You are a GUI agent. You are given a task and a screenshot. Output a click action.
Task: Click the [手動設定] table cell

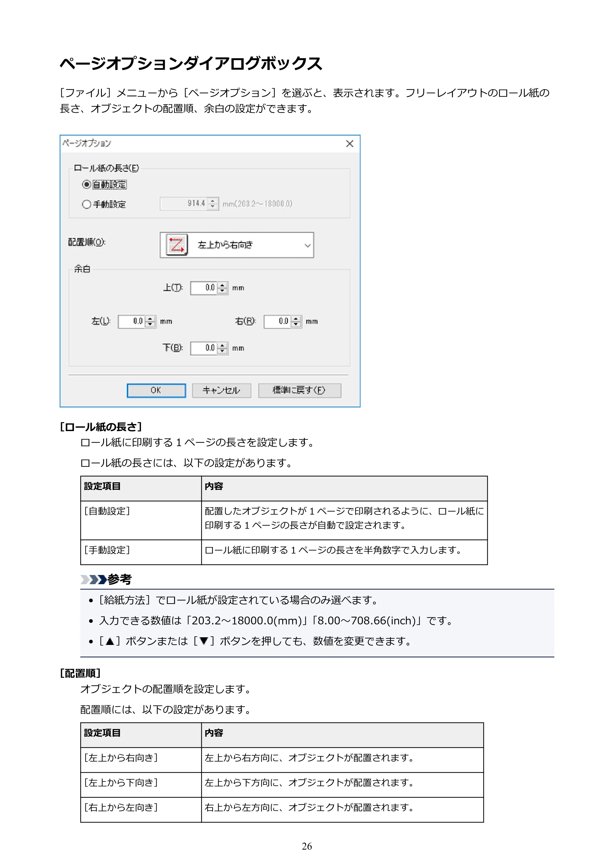tap(141, 552)
